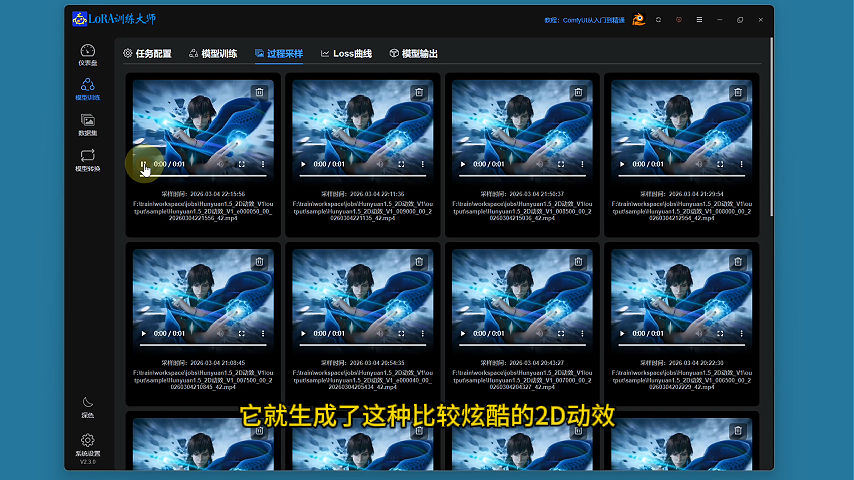Mute the 20:54:35 sample video
Viewport: 854px width, 480px height.
pyautogui.click(x=380, y=333)
